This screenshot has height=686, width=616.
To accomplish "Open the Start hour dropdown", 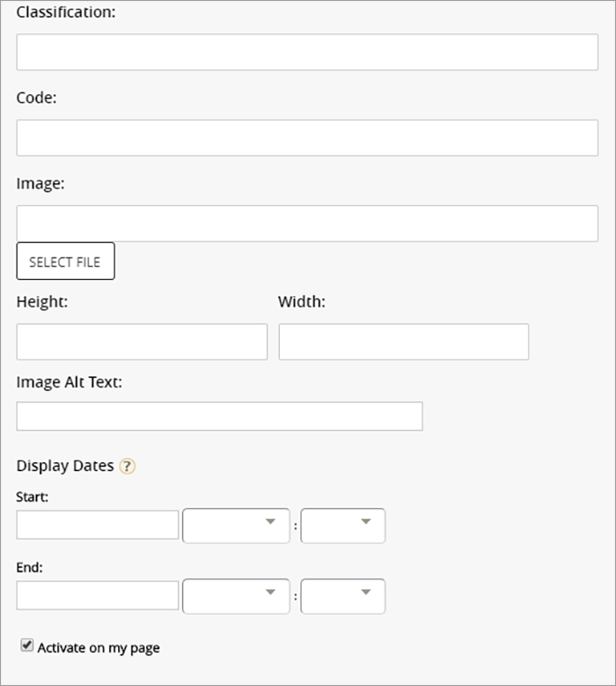I will pyautogui.click(x=236, y=526).
